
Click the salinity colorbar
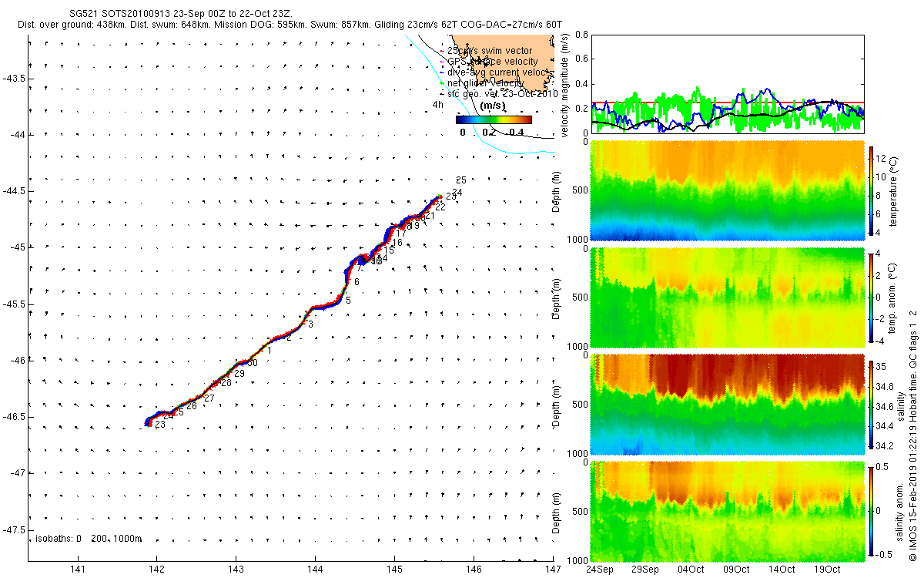[872, 405]
